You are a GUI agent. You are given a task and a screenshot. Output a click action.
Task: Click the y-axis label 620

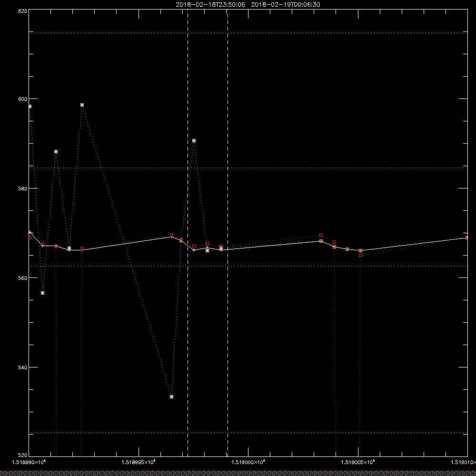tap(23, 10)
